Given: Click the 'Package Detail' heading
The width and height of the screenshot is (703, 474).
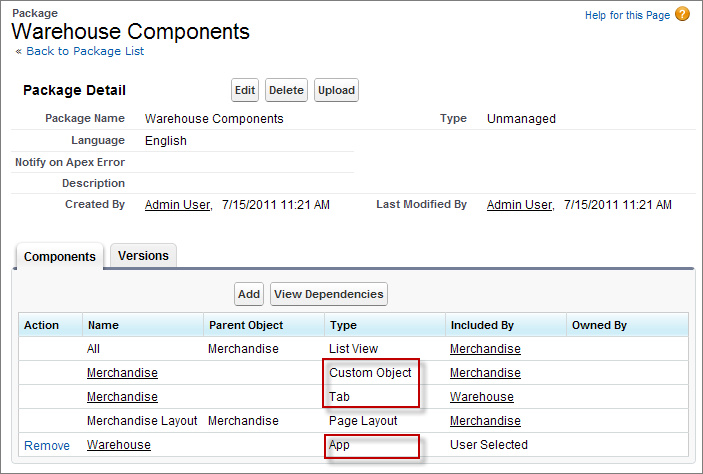Looking at the screenshot, I should (74, 90).
